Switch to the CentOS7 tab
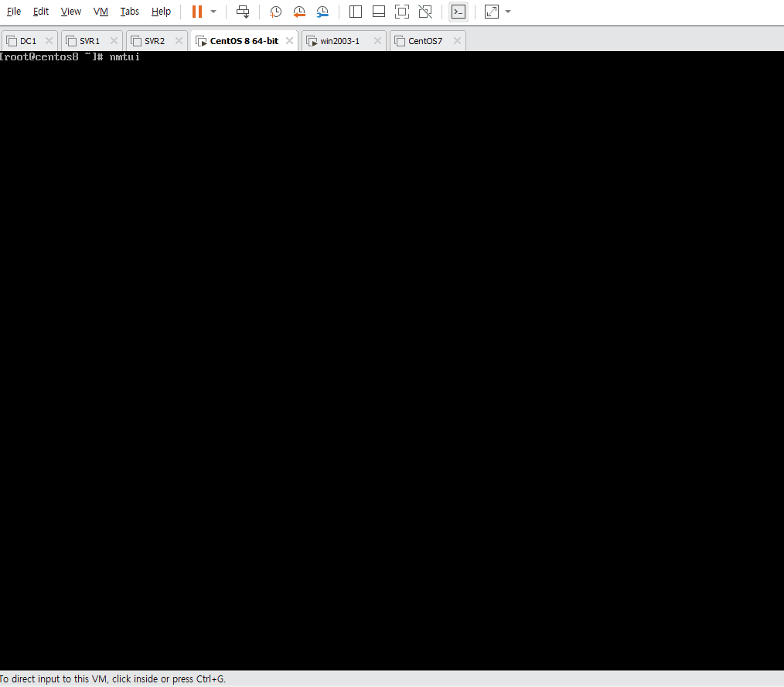Image resolution: width=784 pixels, height=687 pixels. coord(425,41)
